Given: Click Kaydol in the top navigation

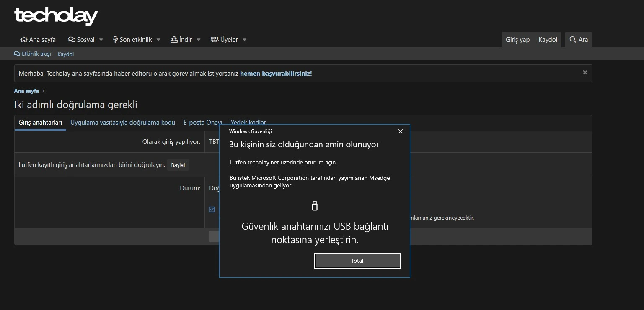Looking at the screenshot, I should [x=548, y=40].
